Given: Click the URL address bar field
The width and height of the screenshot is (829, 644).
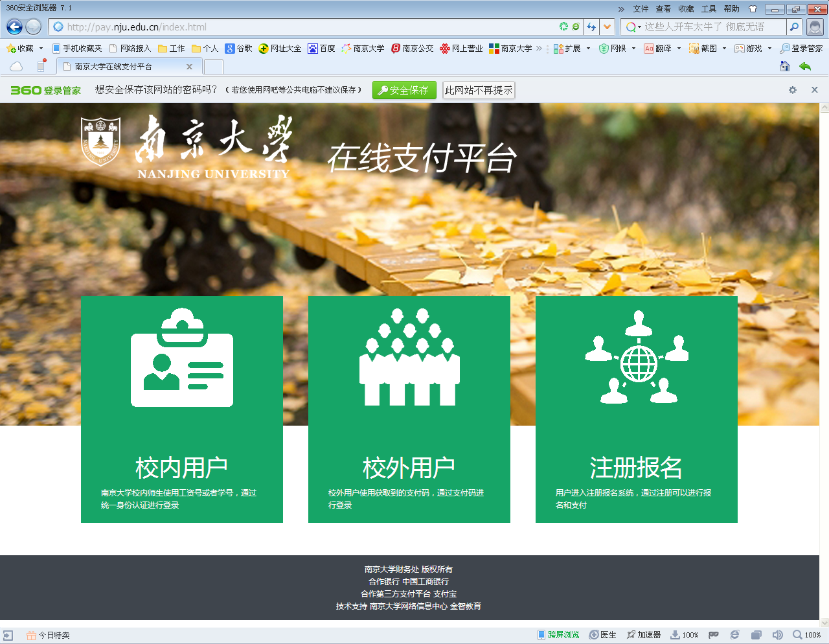Looking at the screenshot, I should (304, 27).
